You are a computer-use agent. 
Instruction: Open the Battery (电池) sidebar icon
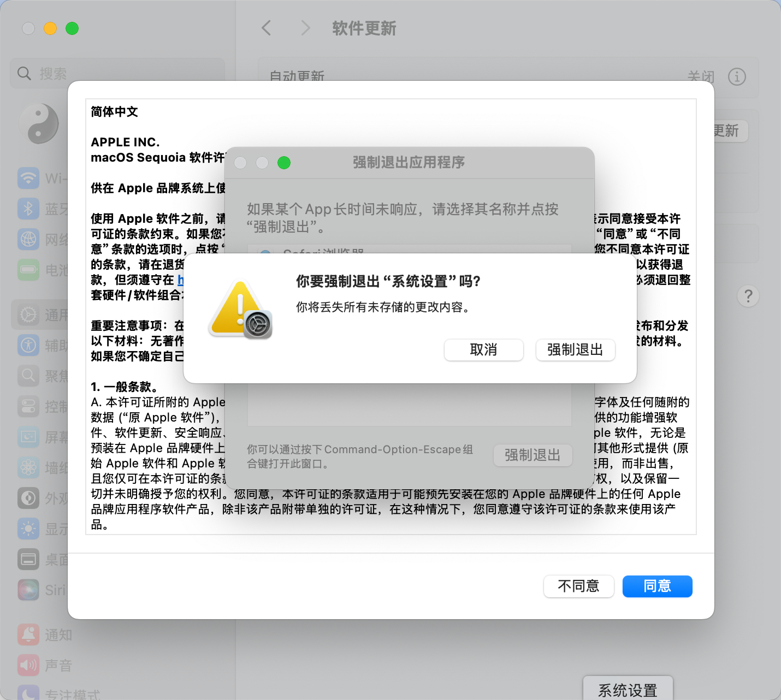tap(28, 270)
